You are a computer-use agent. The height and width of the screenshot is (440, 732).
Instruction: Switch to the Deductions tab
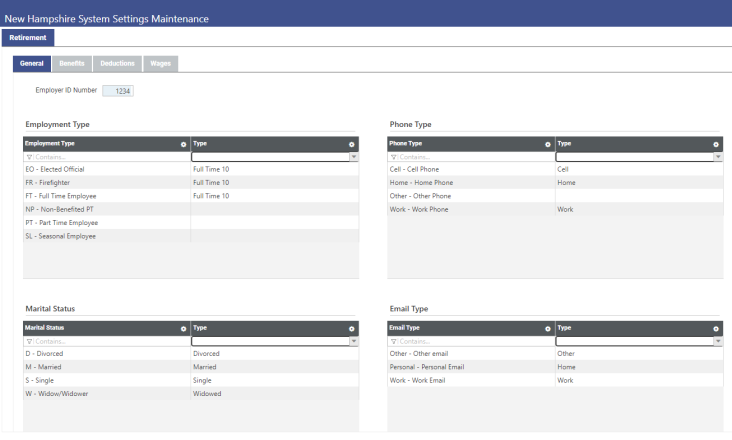tap(118, 63)
